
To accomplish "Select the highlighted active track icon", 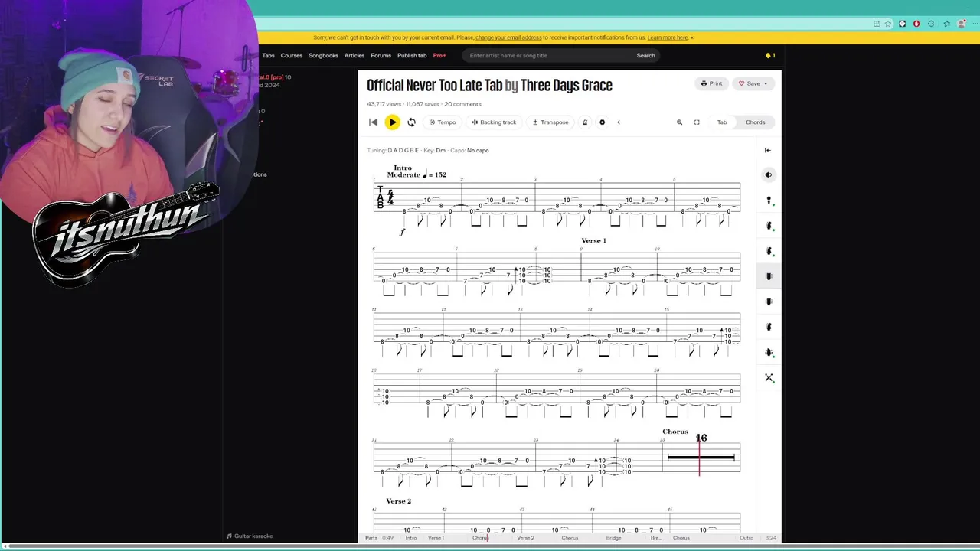I will pyautogui.click(x=769, y=276).
